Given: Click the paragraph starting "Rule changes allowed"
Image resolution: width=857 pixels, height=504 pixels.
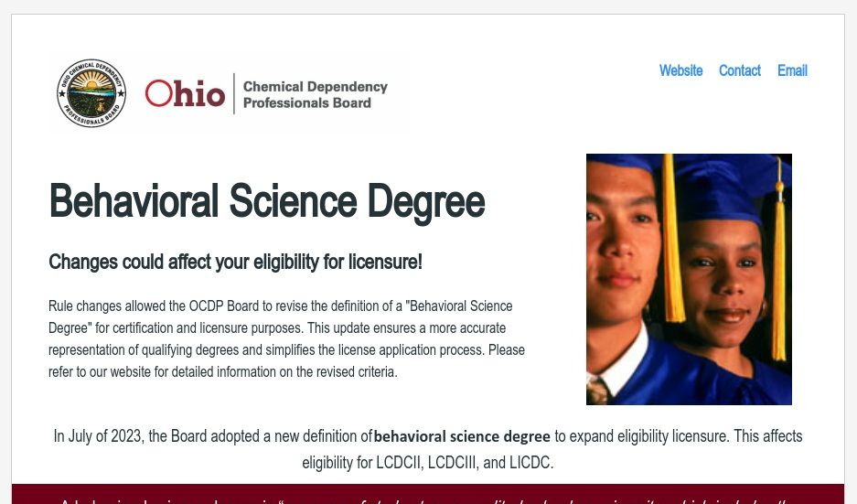Looking at the screenshot, I should (x=286, y=338).
